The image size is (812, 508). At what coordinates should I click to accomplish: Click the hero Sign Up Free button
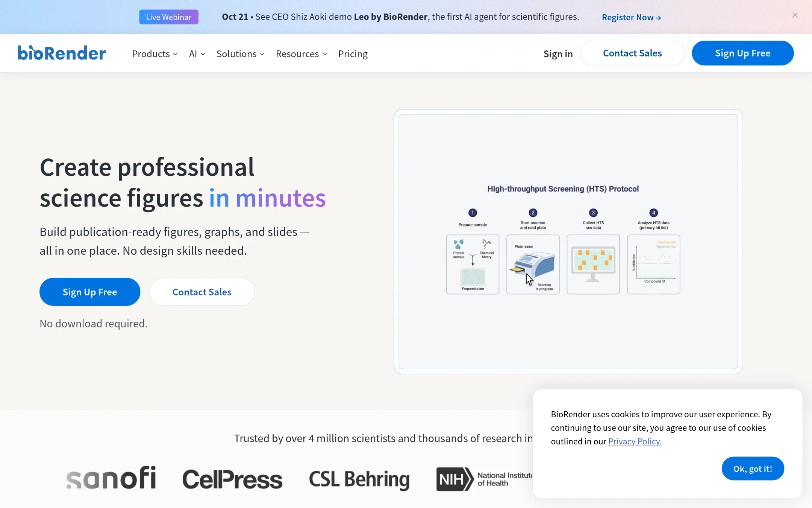coord(90,292)
